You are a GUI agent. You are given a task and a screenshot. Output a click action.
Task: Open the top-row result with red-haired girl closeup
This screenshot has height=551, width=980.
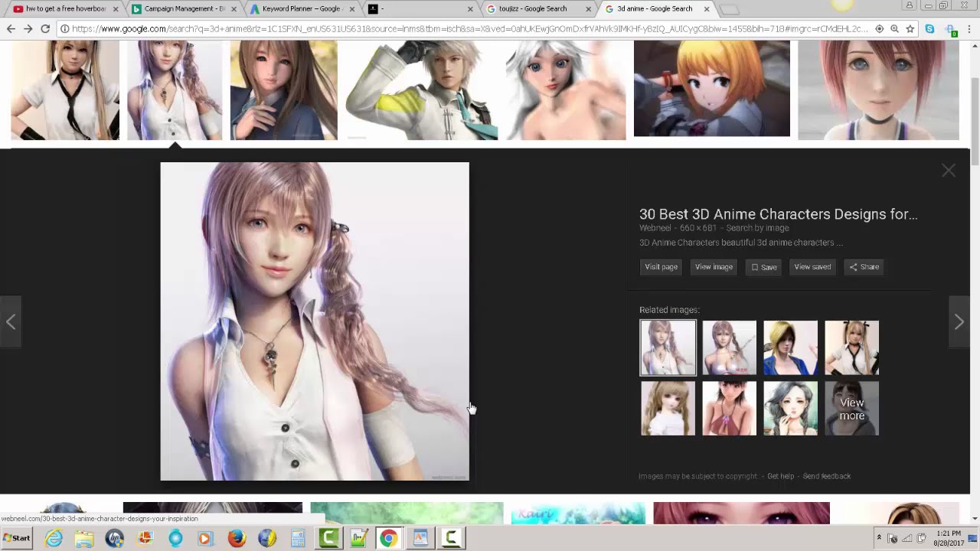click(x=878, y=90)
